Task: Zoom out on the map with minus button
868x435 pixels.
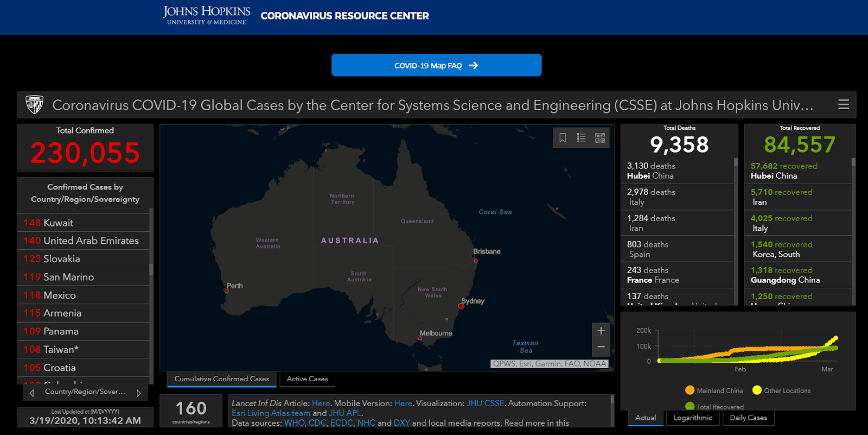Action: [601, 347]
